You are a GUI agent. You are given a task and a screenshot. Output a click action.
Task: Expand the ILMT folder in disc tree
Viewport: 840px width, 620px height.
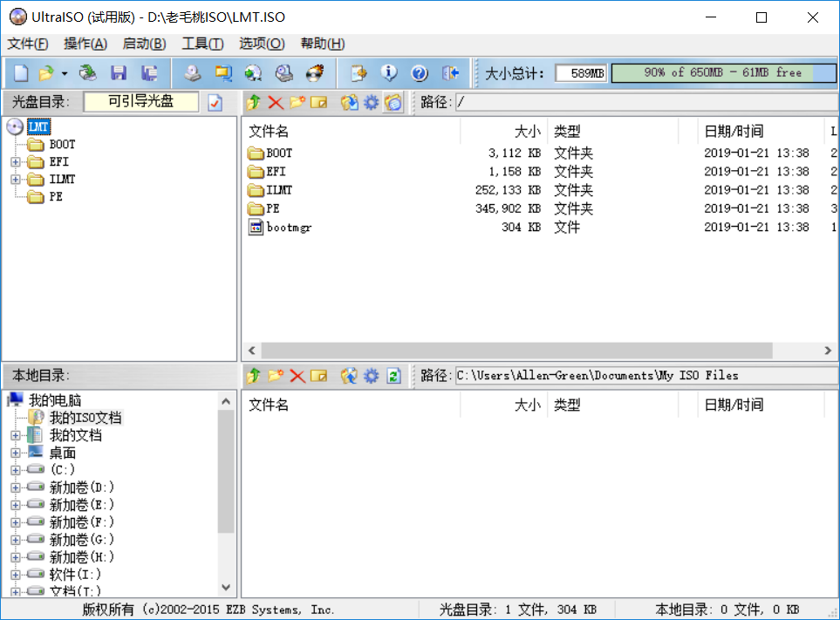[x=16, y=180]
